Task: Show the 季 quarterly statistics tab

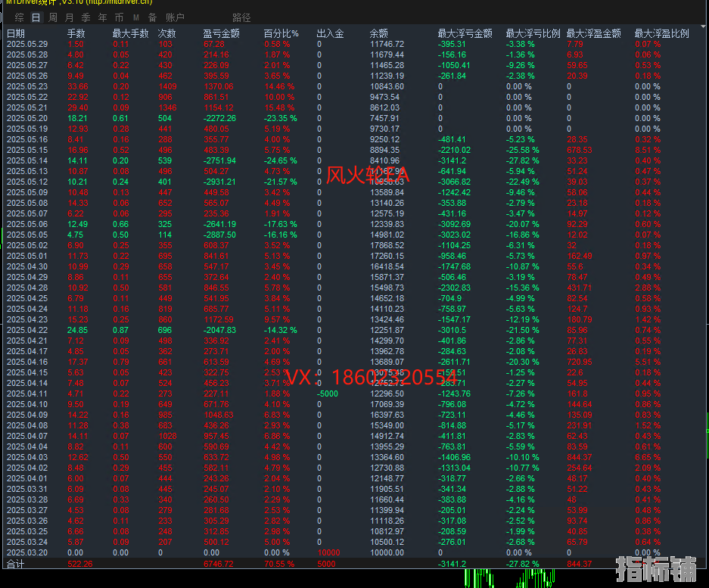Action: [x=86, y=17]
